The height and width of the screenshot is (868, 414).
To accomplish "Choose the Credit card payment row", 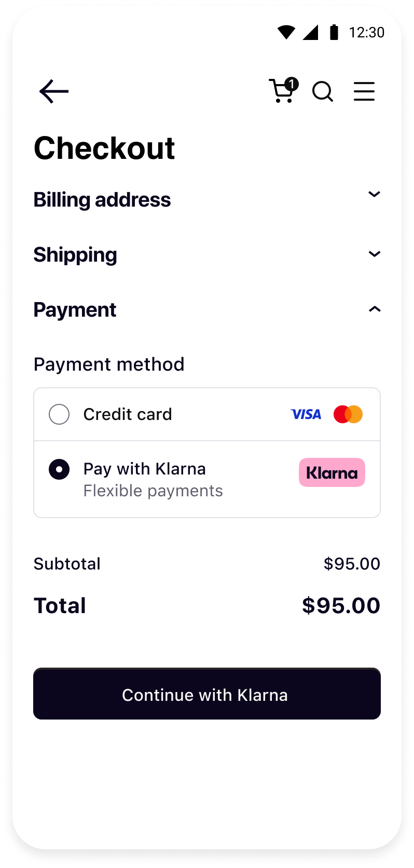I will click(x=207, y=414).
